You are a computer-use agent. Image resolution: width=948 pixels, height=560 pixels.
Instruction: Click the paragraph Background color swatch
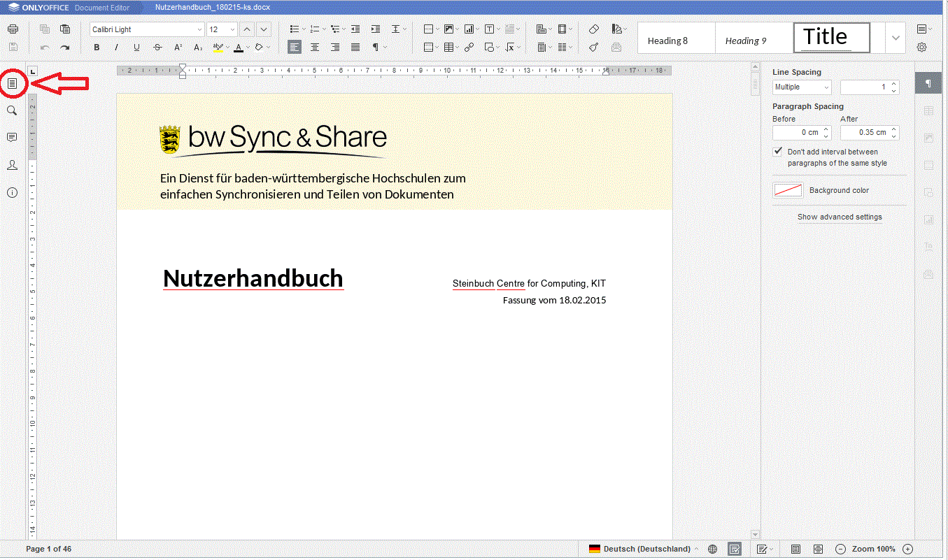click(788, 190)
